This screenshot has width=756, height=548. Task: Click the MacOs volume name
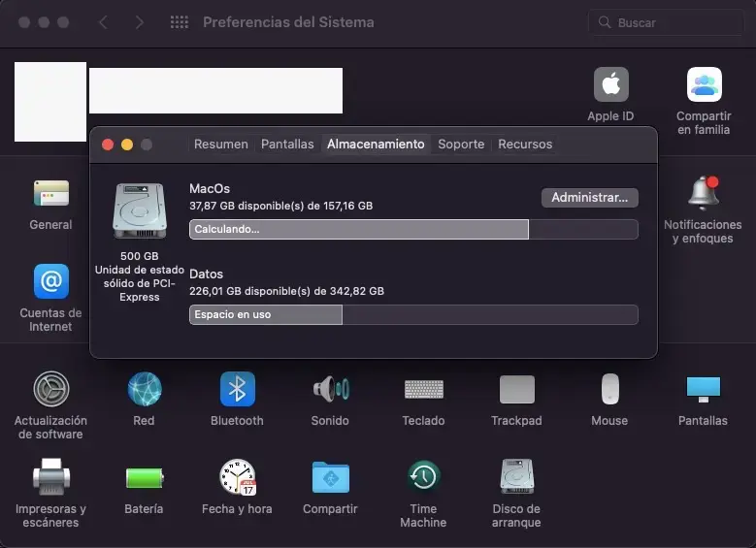[x=210, y=189]
